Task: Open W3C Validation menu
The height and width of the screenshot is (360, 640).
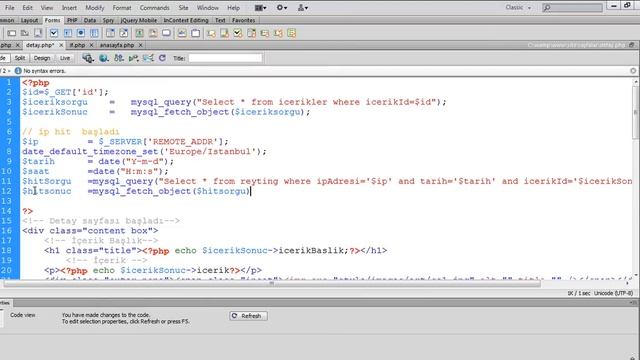Action: tap(133, 58)
